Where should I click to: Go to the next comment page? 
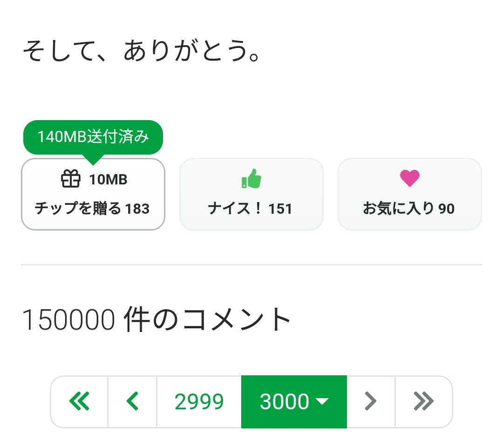click(x=371, y=401)
